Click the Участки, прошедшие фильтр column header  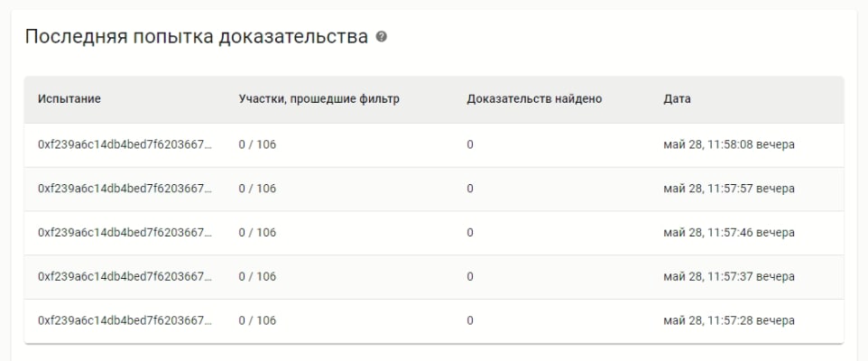(x=319, y=99)
